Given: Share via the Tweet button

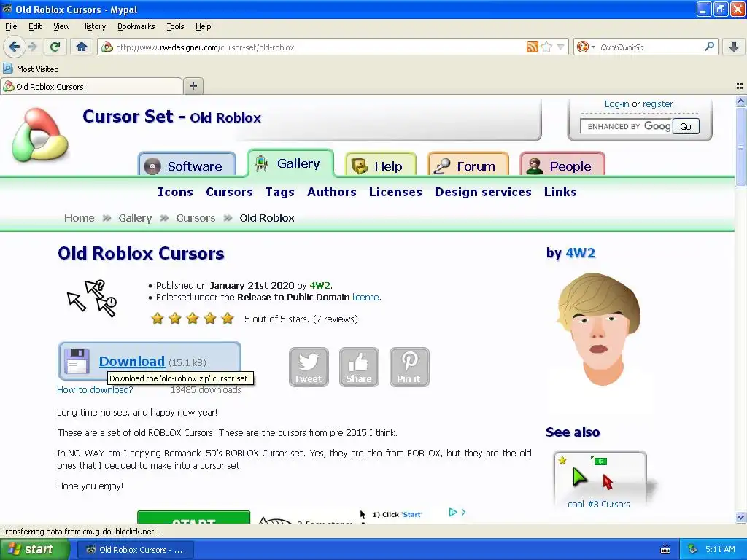Looking at the screenshot, I should point(309,367).
